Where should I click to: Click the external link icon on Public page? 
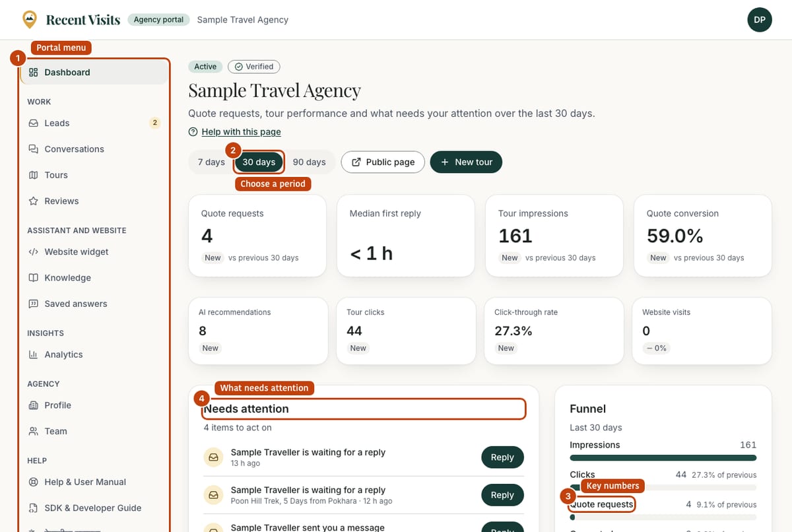pos(356,162)
